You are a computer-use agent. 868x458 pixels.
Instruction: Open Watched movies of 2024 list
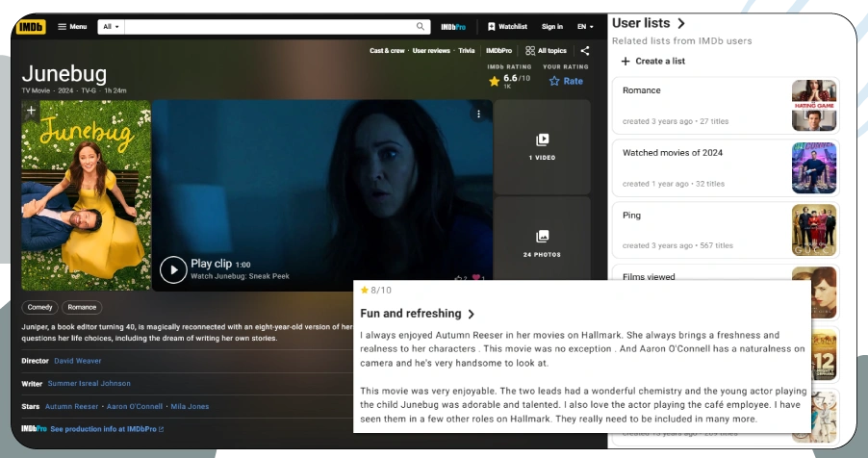click(x=673, y=153)
